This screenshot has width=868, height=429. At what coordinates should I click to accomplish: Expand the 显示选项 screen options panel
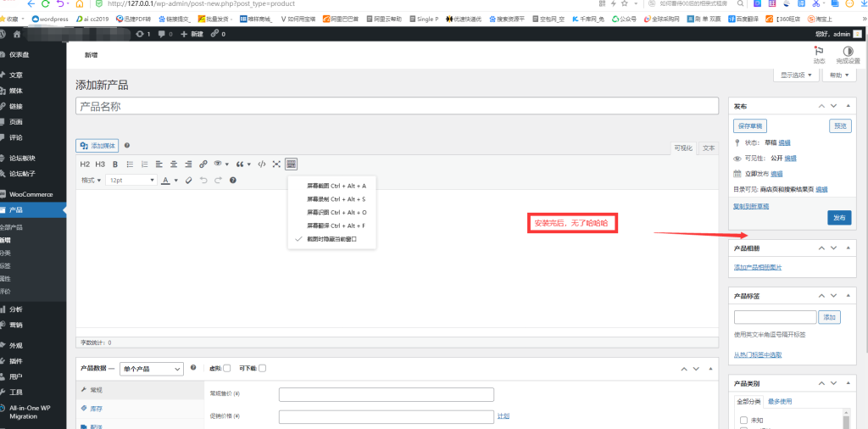pos(796,75)
